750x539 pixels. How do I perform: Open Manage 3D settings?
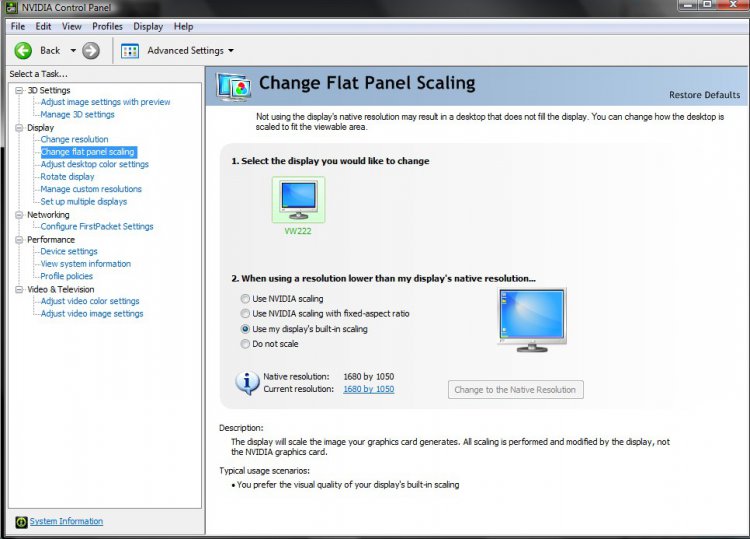click(77, 114)
